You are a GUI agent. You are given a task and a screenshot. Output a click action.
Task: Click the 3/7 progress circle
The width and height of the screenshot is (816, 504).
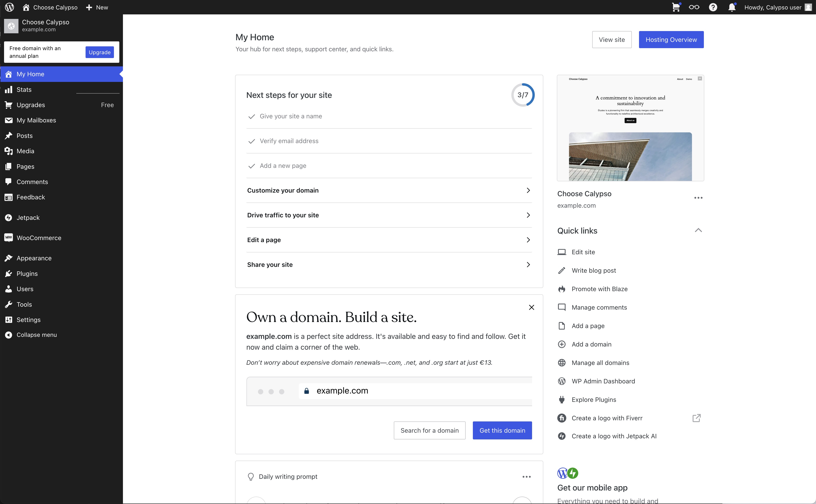click(523, 95)
